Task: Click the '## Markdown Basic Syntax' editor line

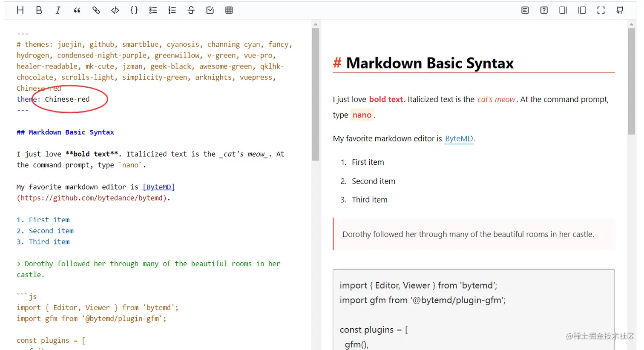Action: [65, 132]
